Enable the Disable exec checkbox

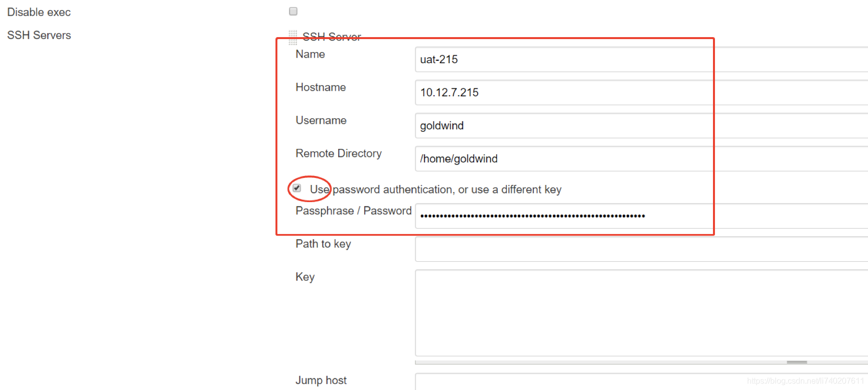tap(293, 11)
